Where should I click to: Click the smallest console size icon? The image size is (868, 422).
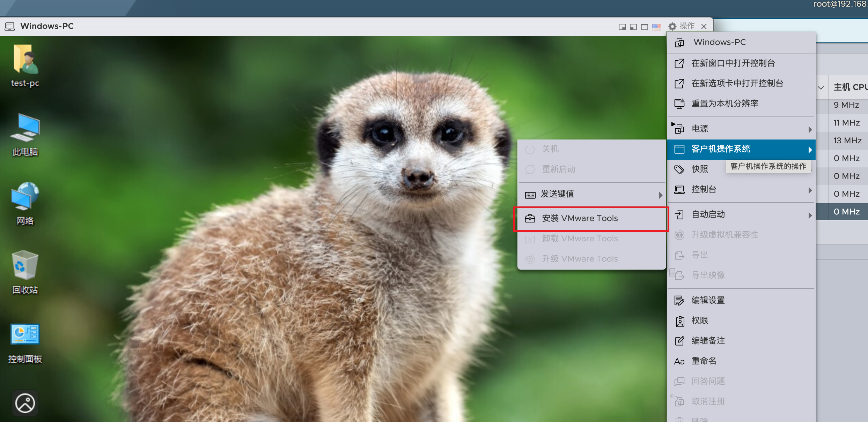pyautogui.click(x=622, y=27)
